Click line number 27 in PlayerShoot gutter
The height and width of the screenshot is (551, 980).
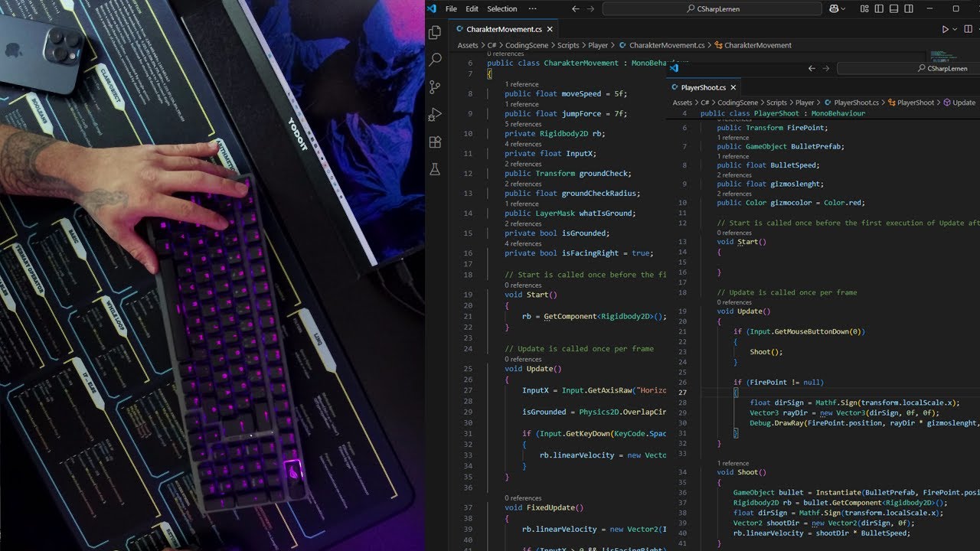(x=682, y=393)
